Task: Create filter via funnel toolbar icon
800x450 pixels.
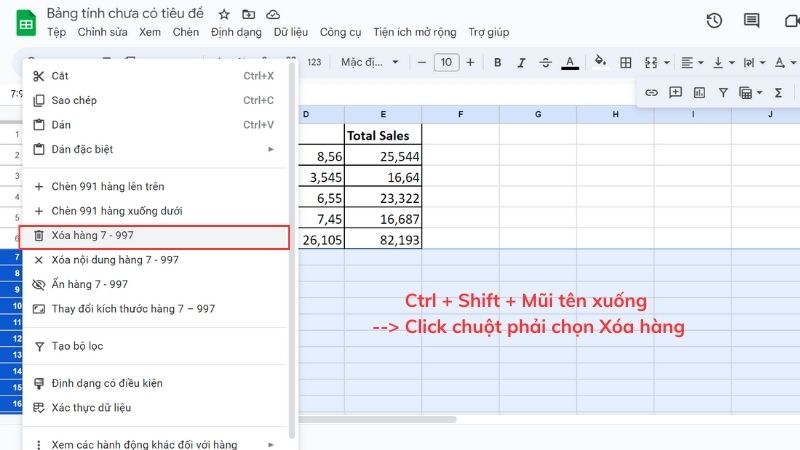Action: click(723, 92)
